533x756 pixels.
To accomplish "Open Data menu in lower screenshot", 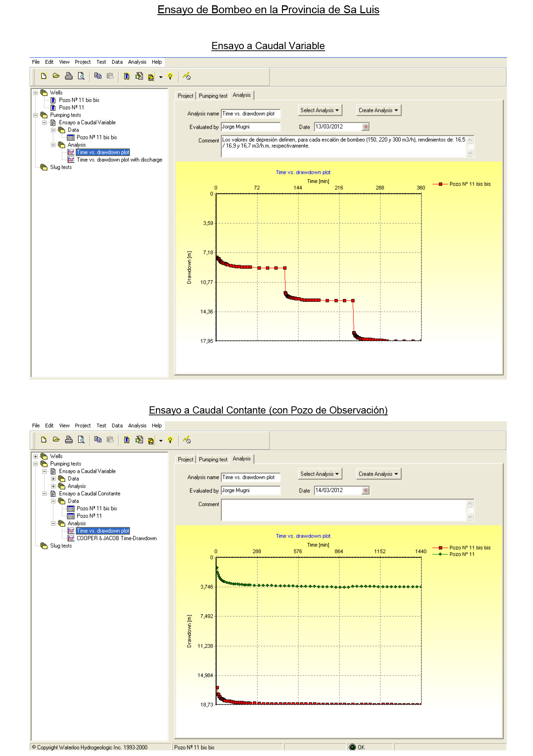I will point(117,426).
